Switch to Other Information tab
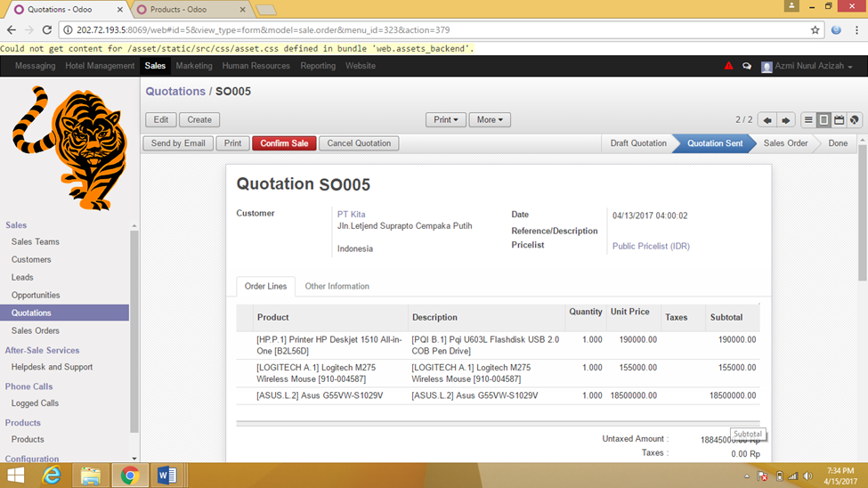Viewport: 868px width, 488px height. tap(337, 287)
